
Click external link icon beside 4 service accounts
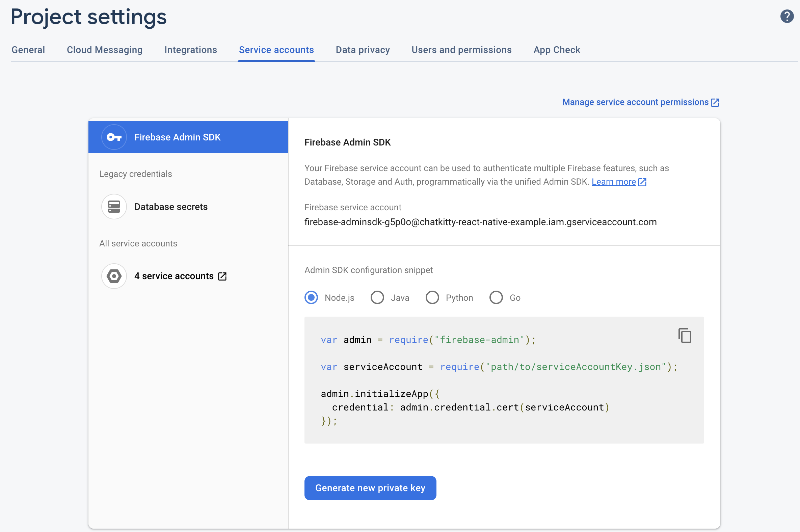pyautogui.click(x=222, y=276)
